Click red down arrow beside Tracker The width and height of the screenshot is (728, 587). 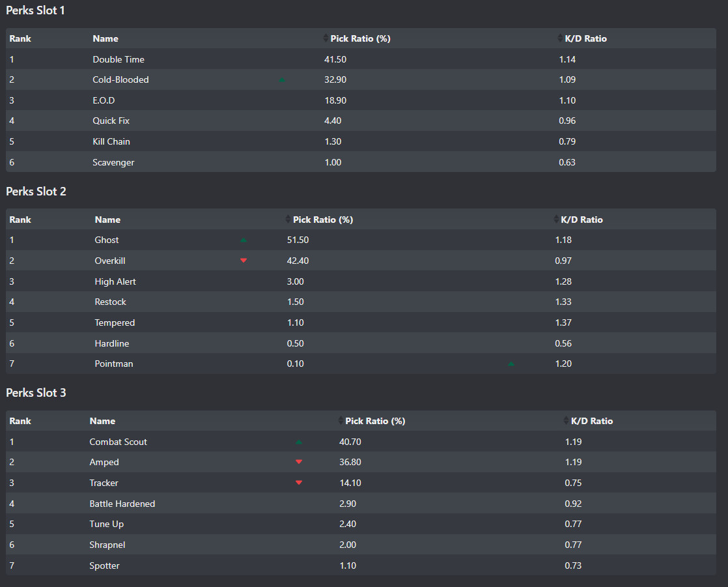pos(299,483)
